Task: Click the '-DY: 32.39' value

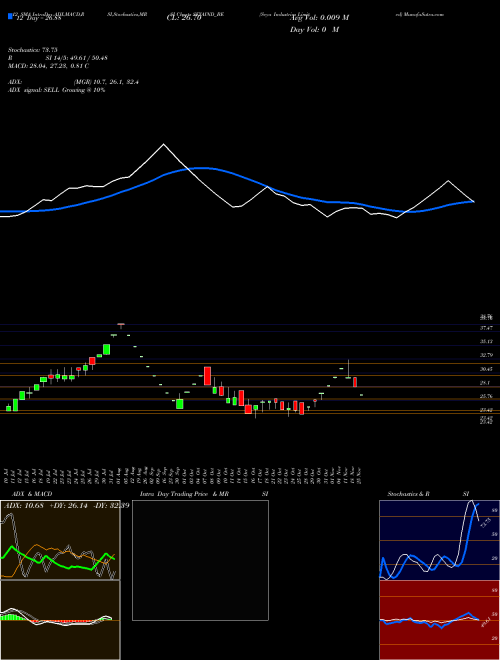Action: 112,506
